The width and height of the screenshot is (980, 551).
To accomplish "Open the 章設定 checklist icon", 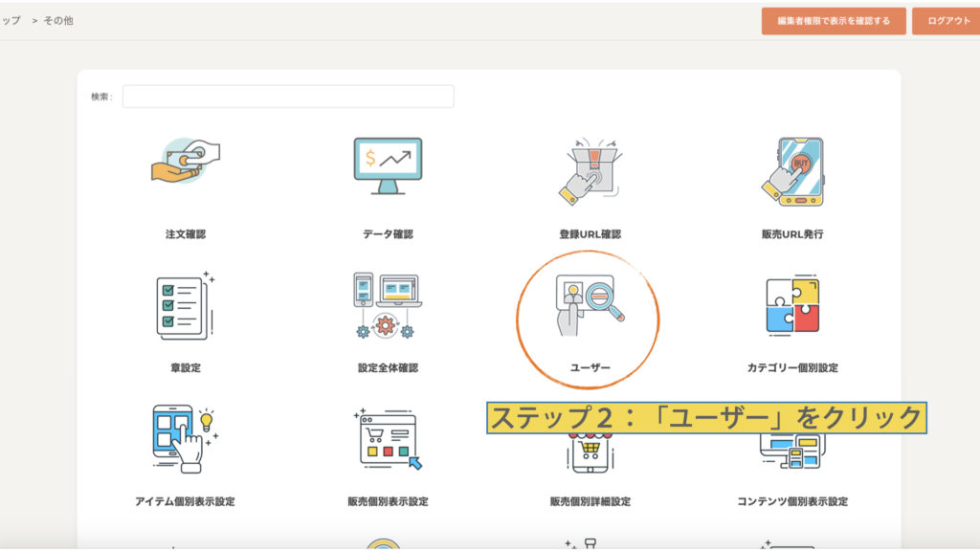I will tap(186, 305).
